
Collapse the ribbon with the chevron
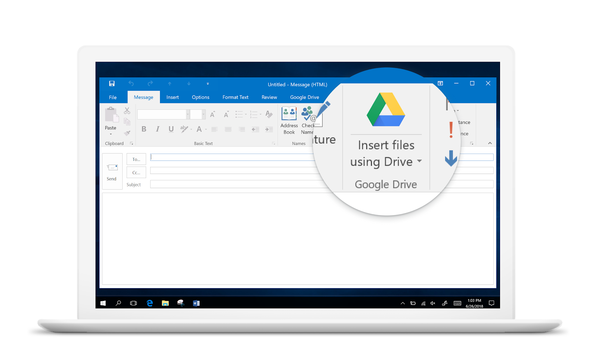[490, 143]
